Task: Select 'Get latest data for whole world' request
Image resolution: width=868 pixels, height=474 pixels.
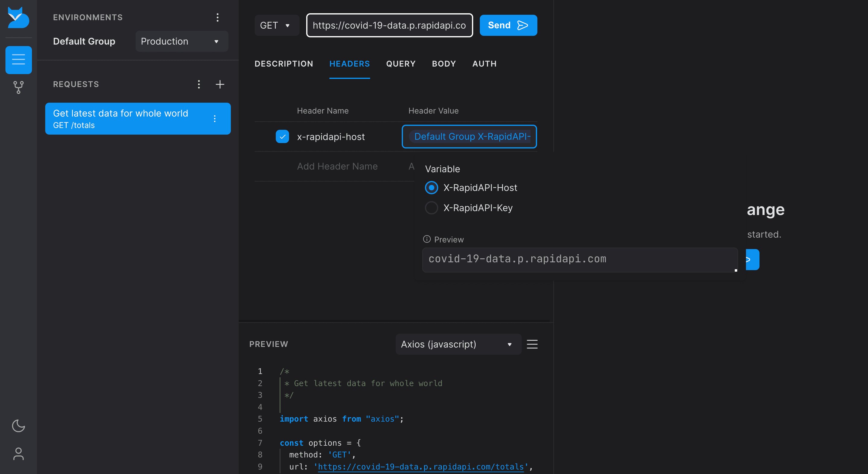Action: (138, 119)
